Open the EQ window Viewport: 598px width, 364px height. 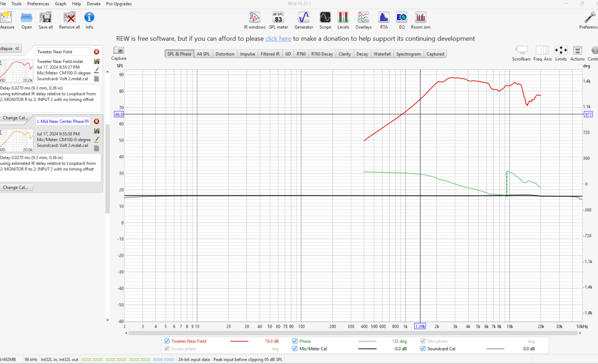[x=402, y=20]
